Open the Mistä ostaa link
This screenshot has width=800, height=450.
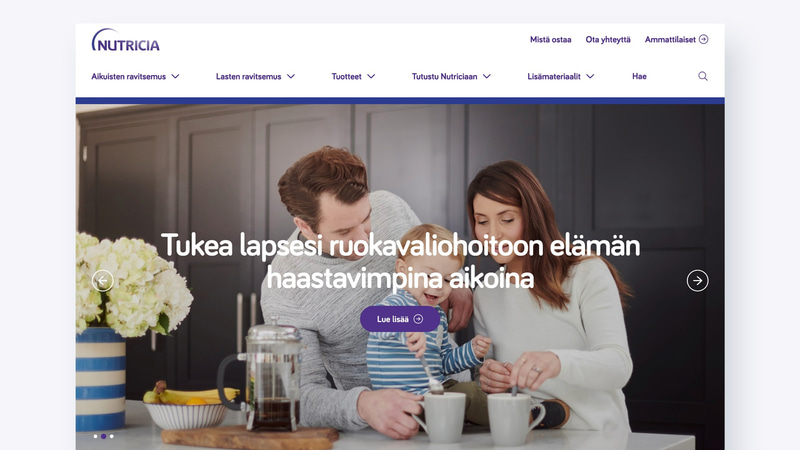[x=551, y=39]
